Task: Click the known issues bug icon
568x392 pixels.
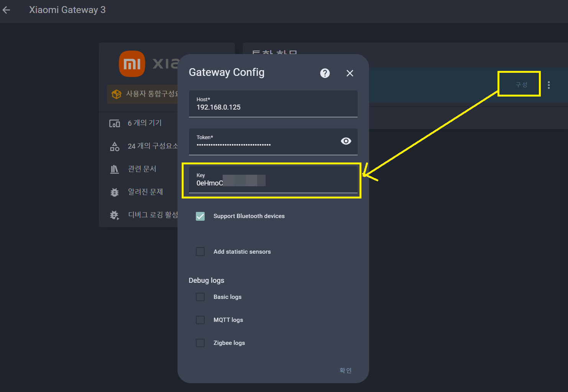Action: [x=115, y=192]
